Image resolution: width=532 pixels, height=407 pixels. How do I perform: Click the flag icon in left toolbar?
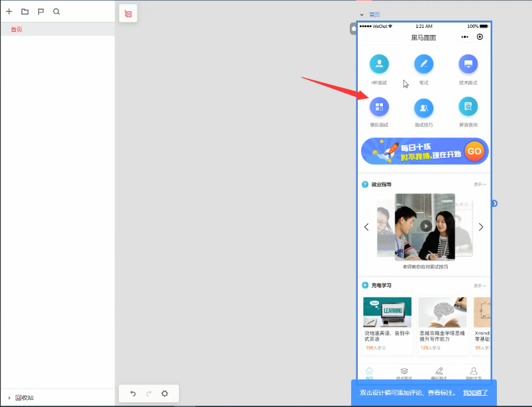(x=40, y=11)
